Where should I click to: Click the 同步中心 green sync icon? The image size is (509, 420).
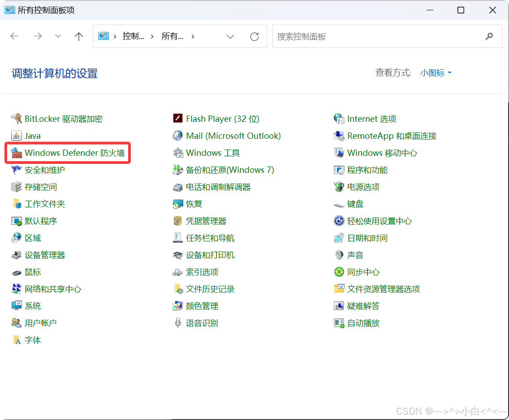pos(339,272)
